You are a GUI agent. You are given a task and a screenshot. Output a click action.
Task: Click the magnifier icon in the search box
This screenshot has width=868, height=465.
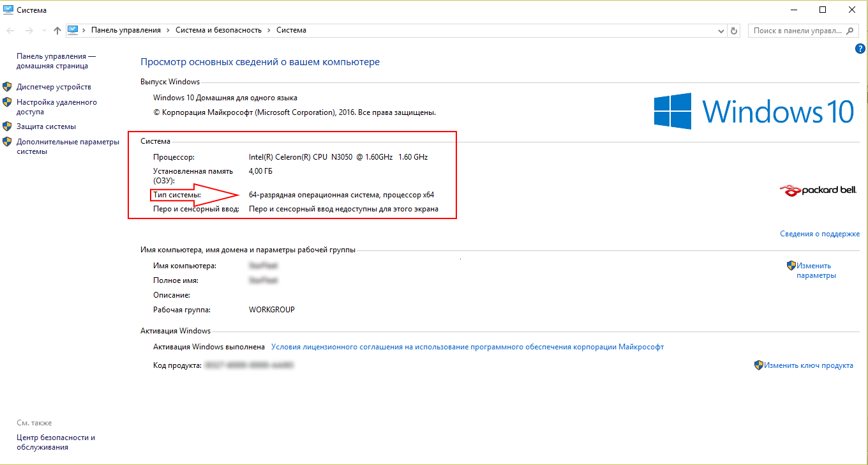tap(851, 31)
